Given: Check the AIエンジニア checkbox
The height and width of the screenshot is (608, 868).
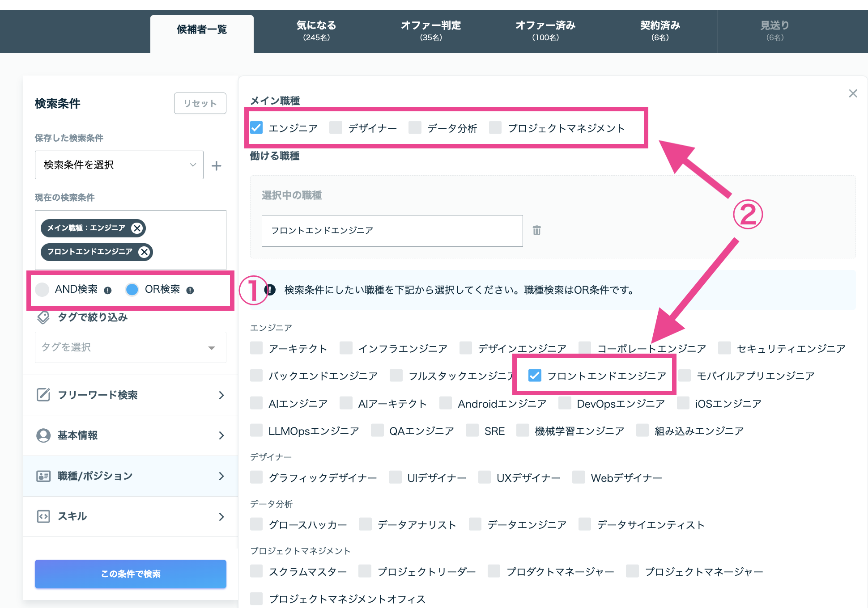Looking at the screenshot, I should coord(256,403).
